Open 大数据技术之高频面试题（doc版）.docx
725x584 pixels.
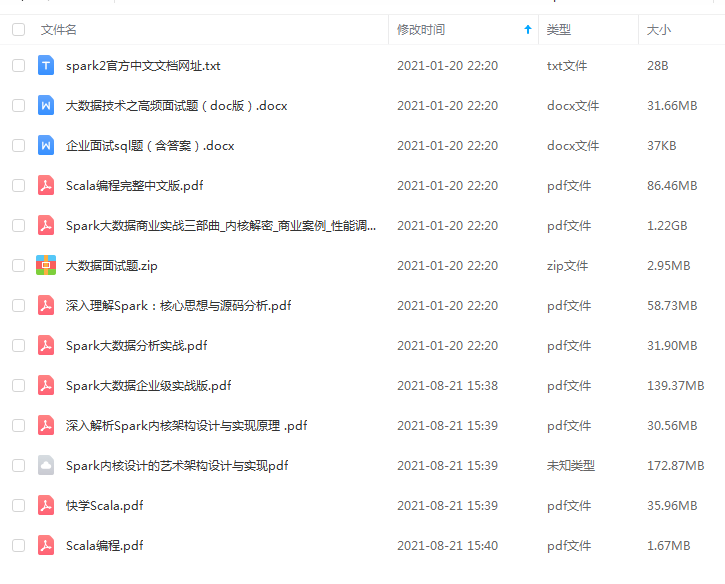click(177, 106)
